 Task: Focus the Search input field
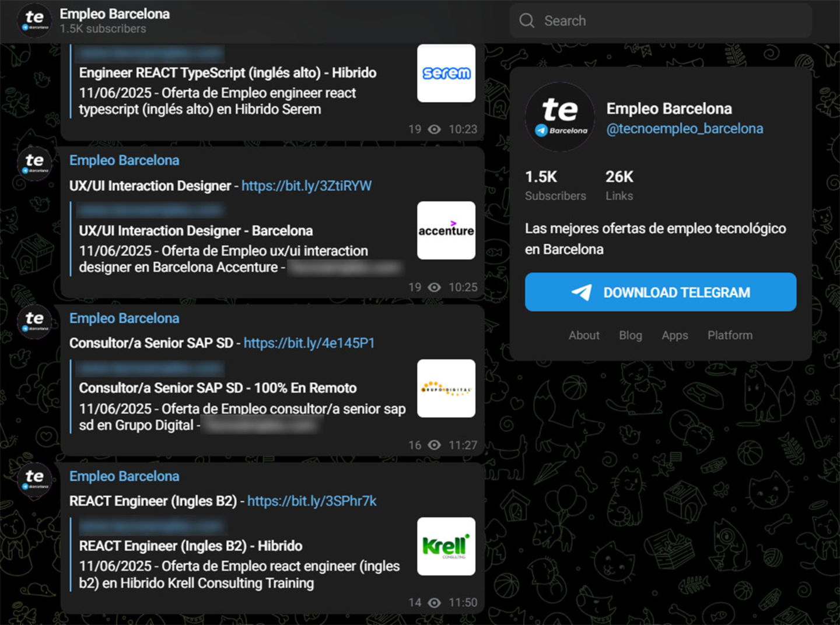[x=660, y=21]
